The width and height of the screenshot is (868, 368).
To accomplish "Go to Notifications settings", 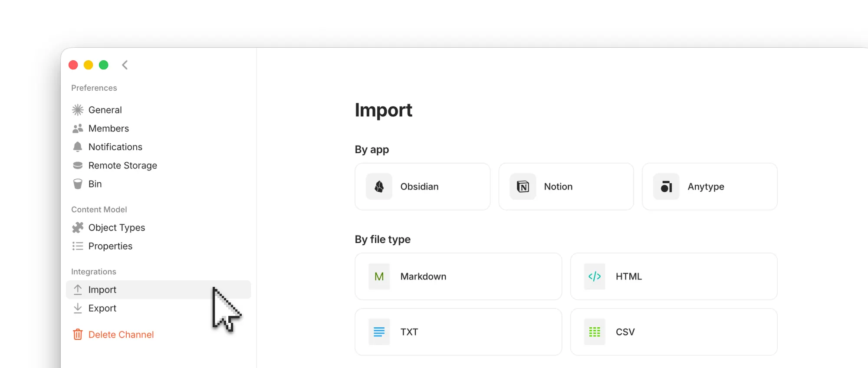I will pyautogui.click(x=158, y=147).
